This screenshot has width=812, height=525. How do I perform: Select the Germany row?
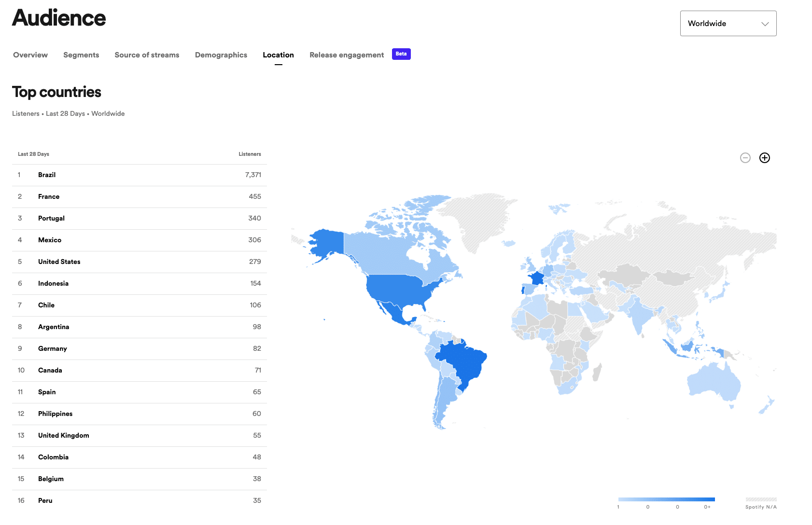tap(139, 349)
